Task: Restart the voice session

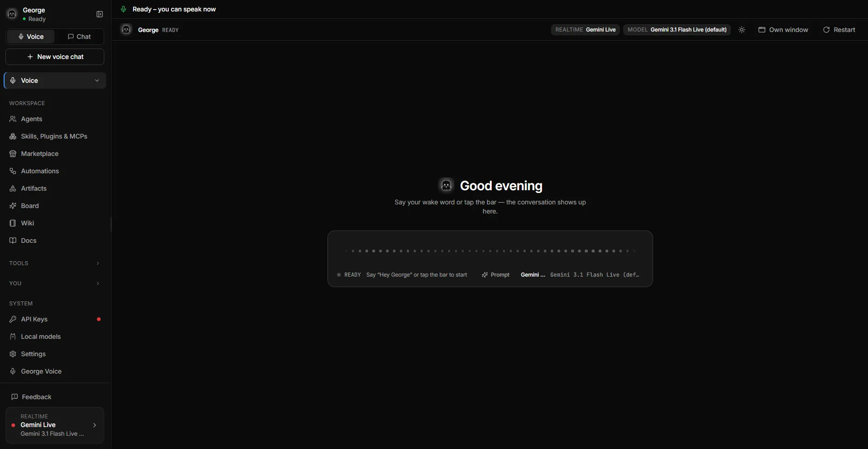Action: (839, 30)
